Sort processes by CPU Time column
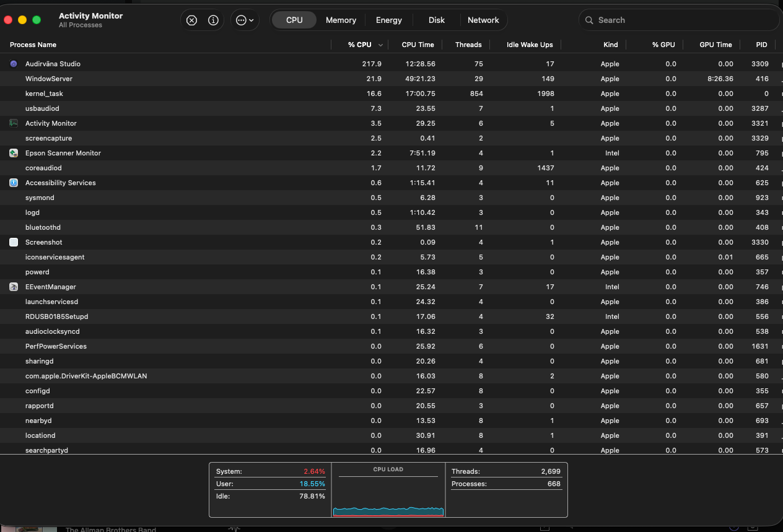The width and height of the screenshot is (783, 532). pos(418,45)
